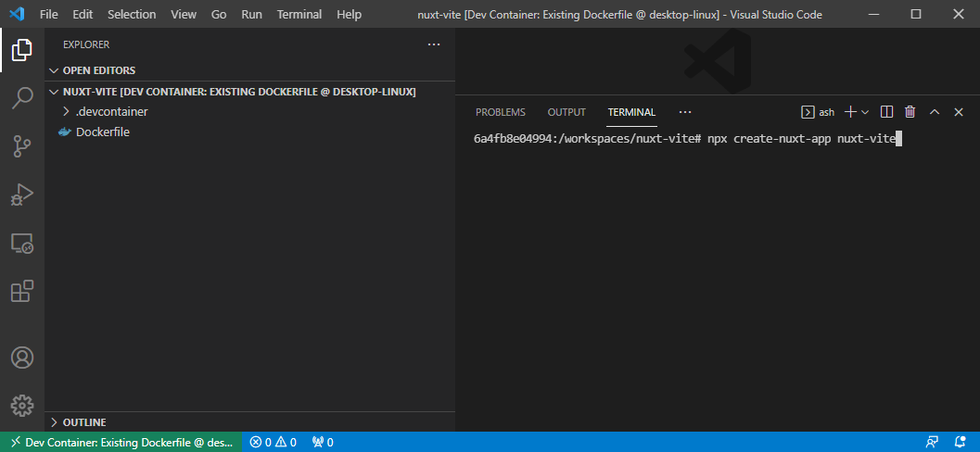Click the EXPLORER panel title

(86, 44)
